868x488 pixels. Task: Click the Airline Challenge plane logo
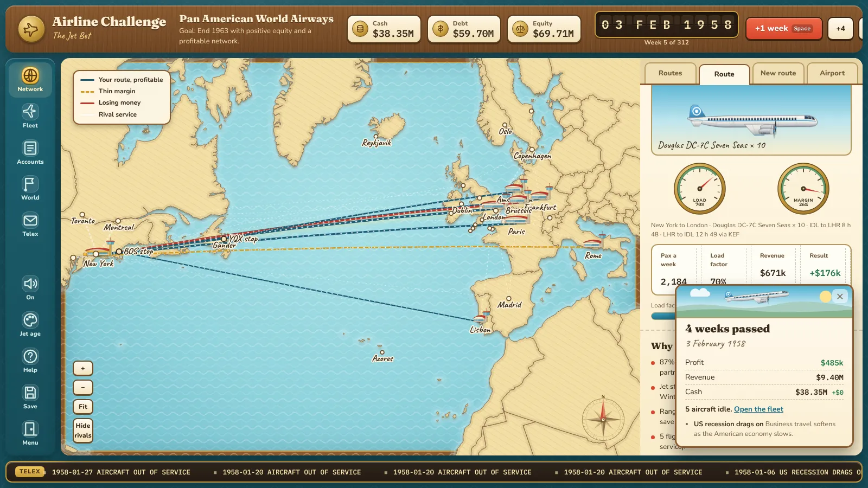click(x=31, y=29)
